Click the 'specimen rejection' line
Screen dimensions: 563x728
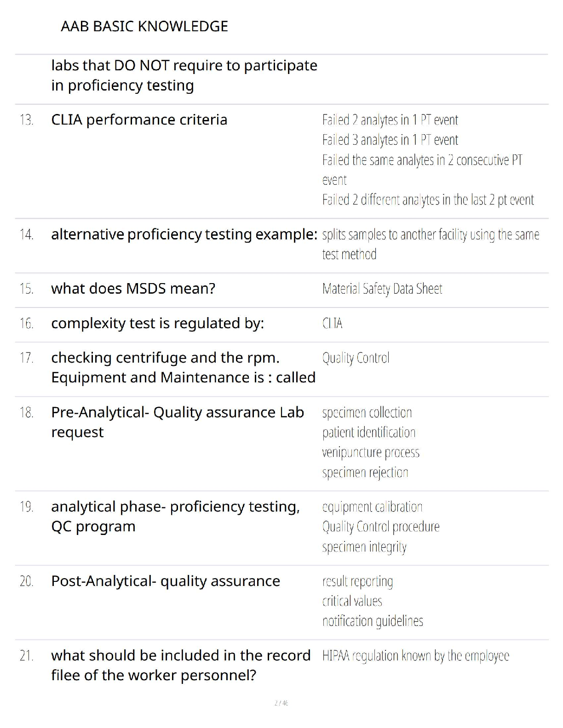click(365, 472)
